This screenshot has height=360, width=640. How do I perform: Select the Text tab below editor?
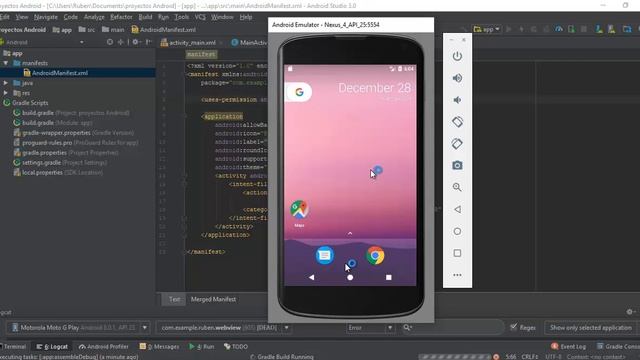(174, 299)
